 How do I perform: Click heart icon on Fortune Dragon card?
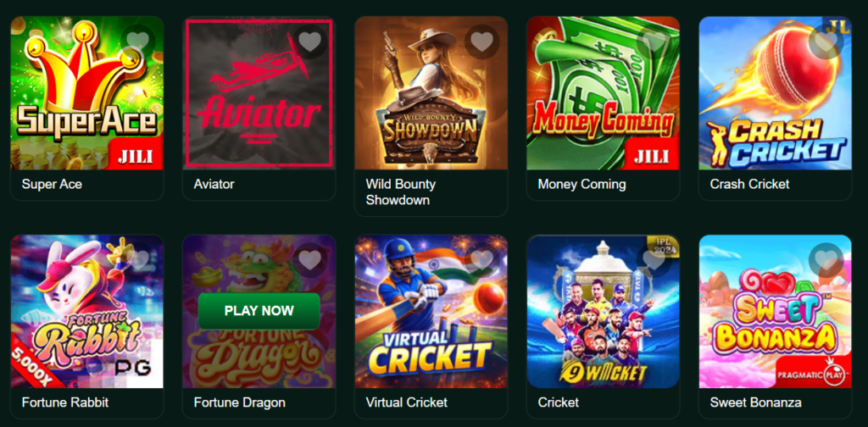(x=310, y=259)
